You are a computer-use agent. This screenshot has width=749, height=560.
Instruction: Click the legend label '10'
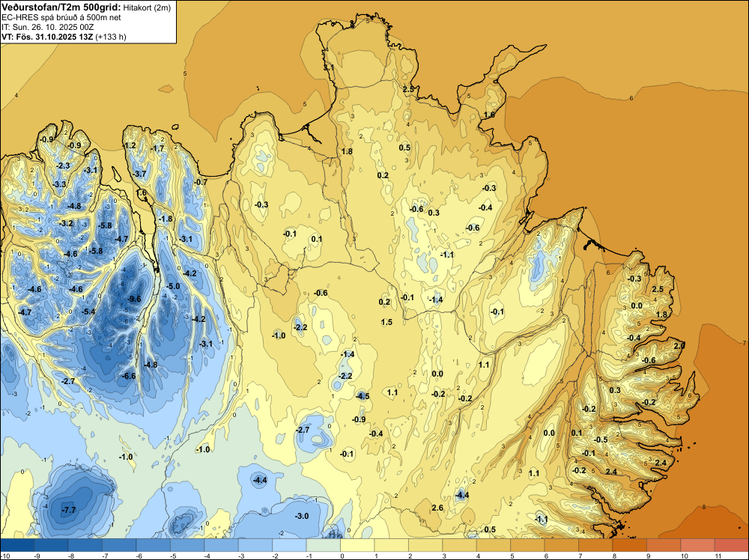pos(684,556)
